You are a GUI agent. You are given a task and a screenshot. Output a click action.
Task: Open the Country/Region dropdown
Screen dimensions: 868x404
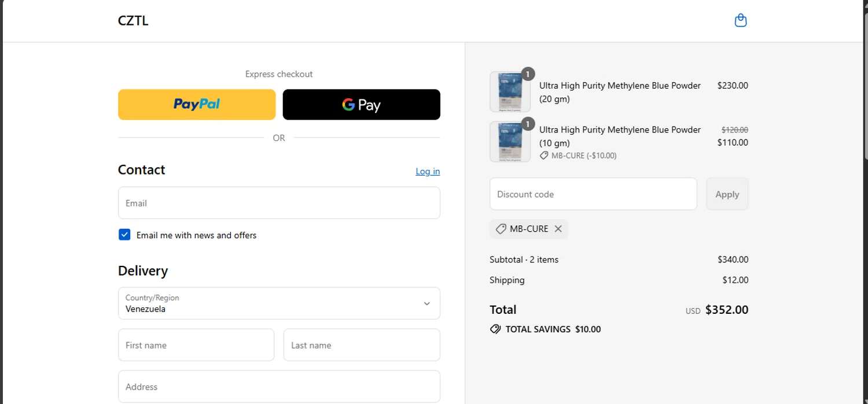point(279,303)
